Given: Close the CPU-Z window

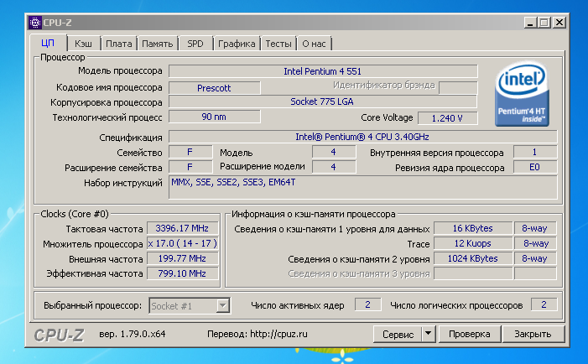Looking at the screenshot, I should coord(559,23).
